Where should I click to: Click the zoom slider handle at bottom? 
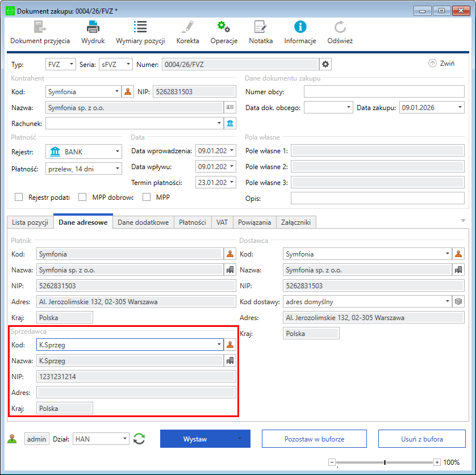385,463
